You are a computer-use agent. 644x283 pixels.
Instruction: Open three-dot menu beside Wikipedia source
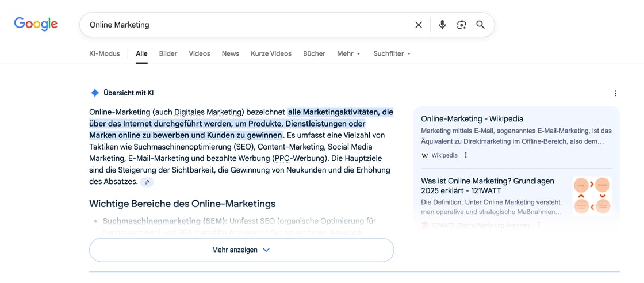(466, 155)
